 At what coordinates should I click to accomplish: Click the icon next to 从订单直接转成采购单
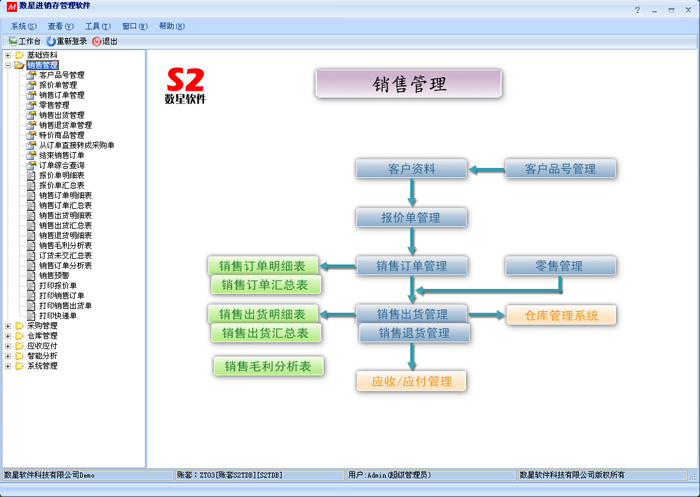tap(31, 145)
